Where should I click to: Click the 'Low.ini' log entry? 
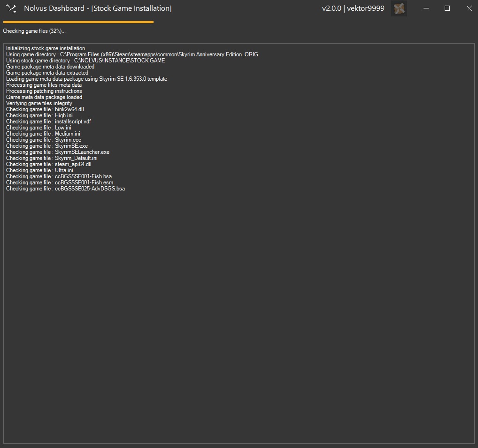[39, 128]
